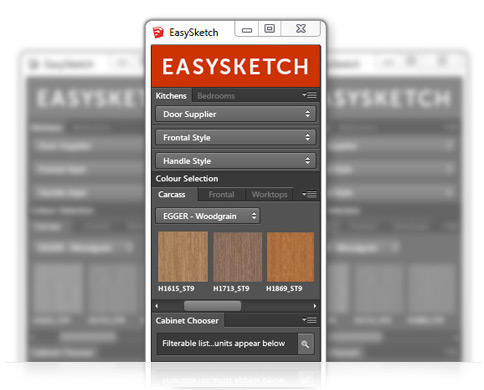Screen dimensions: 484x390
Task: Click the swatch scrollbar right arrow
Action: point(315,306)
